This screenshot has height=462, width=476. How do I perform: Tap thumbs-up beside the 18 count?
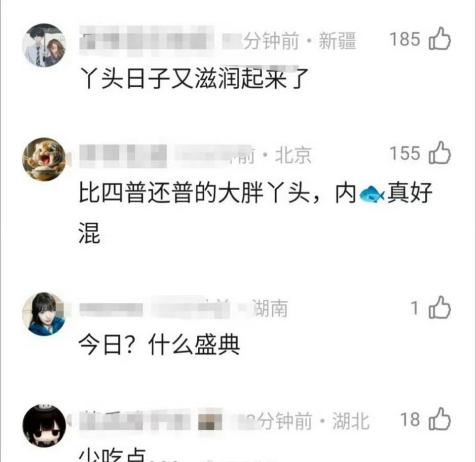tap(440, 419)
